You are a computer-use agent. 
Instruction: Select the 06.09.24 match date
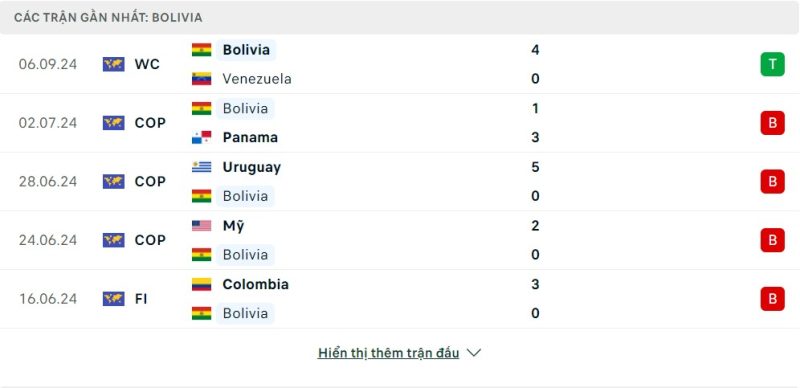click(x=48, y=64)
